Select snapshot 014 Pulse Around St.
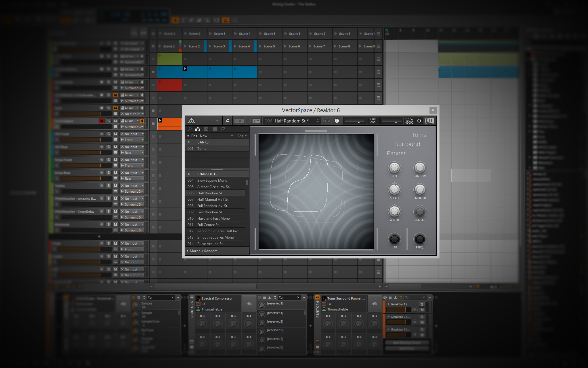This screenshot has width=588, height=368. [x=215, y=244]
